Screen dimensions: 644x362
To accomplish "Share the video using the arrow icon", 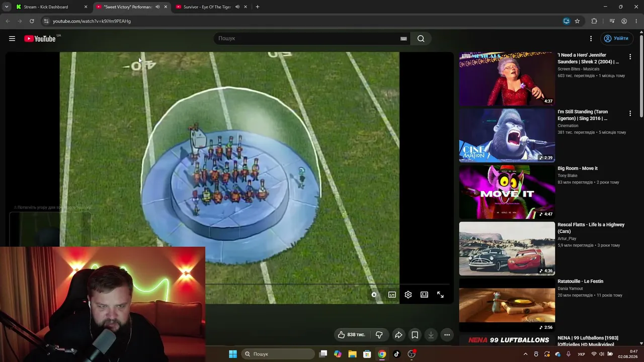I will coord(398,335).
